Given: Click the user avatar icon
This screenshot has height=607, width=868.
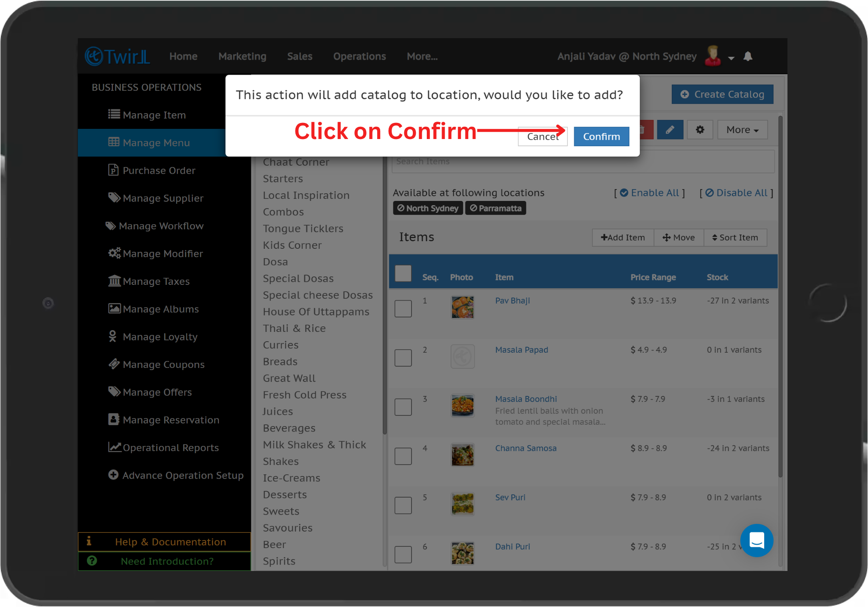Looking at the screenshot, I should click(x=713, y=56).
